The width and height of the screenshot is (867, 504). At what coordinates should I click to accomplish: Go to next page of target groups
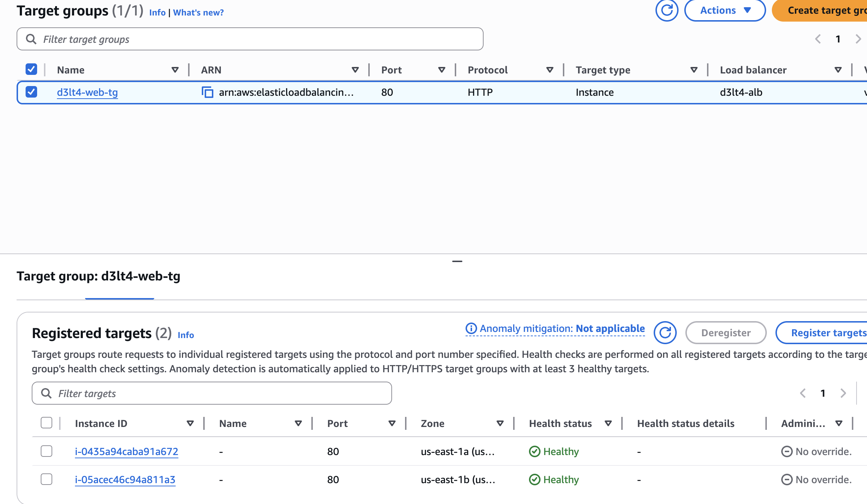coord(858,39)
